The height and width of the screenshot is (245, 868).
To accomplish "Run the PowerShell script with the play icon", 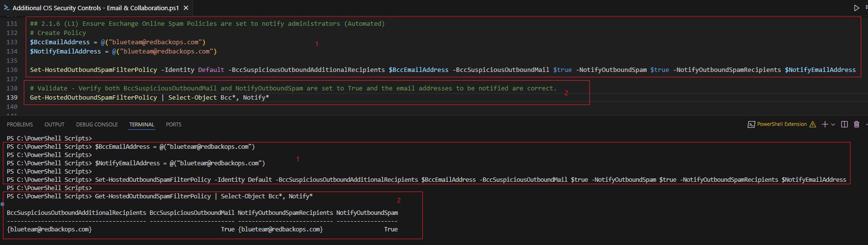I will tap(856, 8).
